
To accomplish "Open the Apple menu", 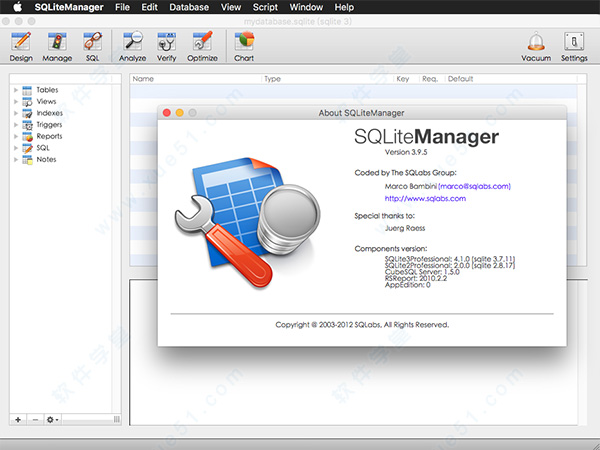I will pos(18,7).
